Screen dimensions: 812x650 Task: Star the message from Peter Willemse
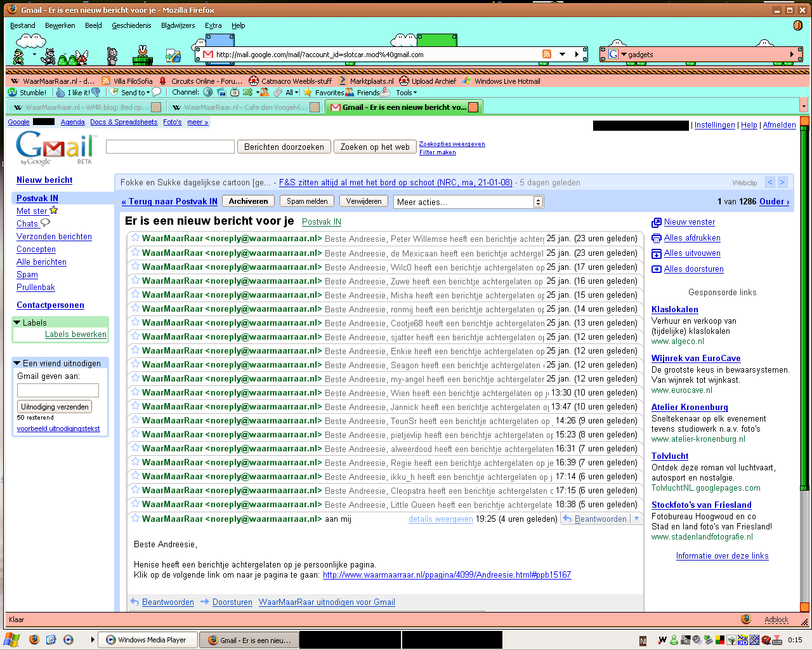click(135, 239)
